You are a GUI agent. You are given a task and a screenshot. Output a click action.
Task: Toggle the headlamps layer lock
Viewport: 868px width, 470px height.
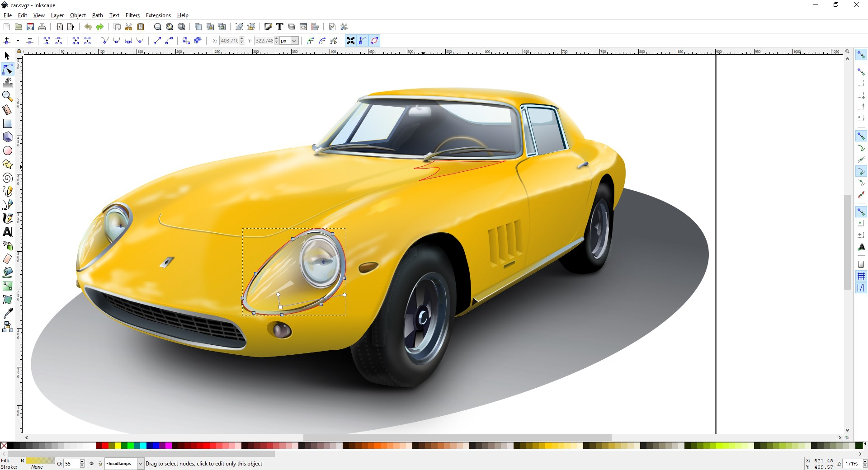100,464
